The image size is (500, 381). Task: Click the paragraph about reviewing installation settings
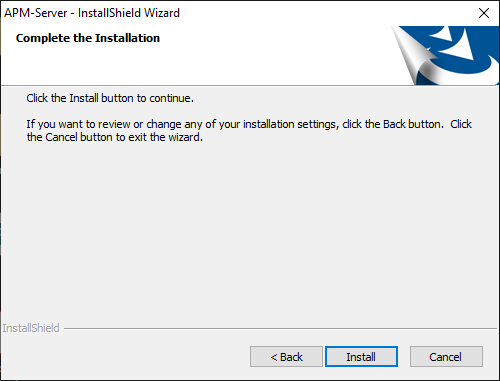click(249, 130)
